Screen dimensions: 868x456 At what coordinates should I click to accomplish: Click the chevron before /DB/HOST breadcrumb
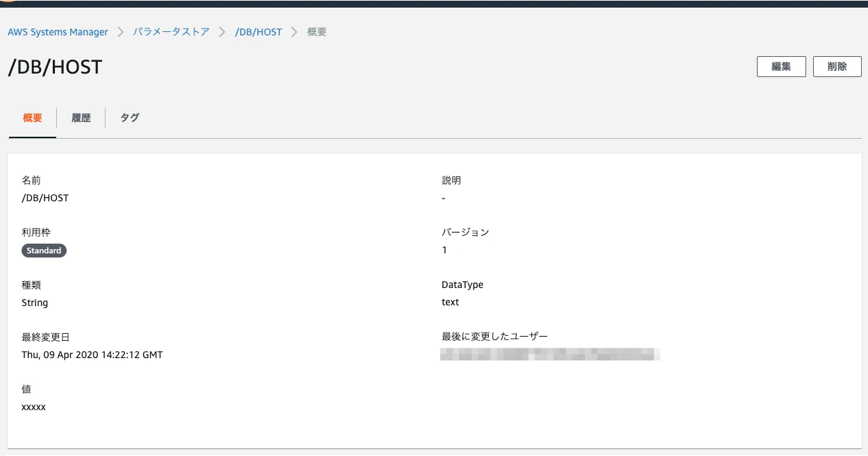(x=222, y=32)
